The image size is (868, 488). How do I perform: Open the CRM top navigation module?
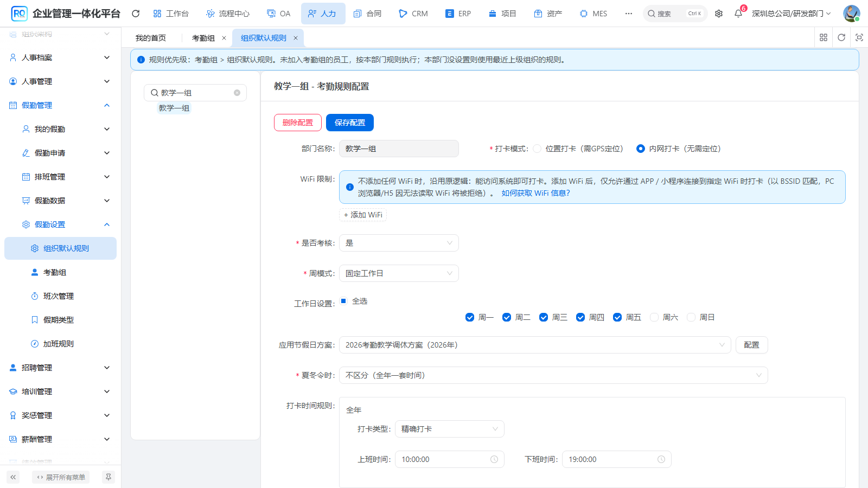click(413, 14)
